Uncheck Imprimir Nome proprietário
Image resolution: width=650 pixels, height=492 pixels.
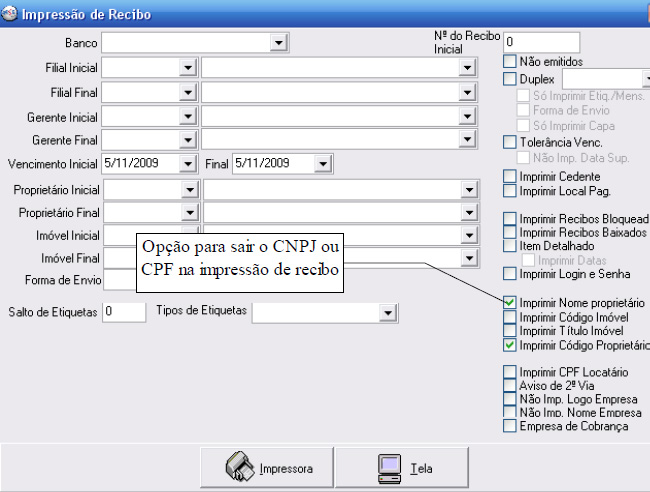point(510,302)
